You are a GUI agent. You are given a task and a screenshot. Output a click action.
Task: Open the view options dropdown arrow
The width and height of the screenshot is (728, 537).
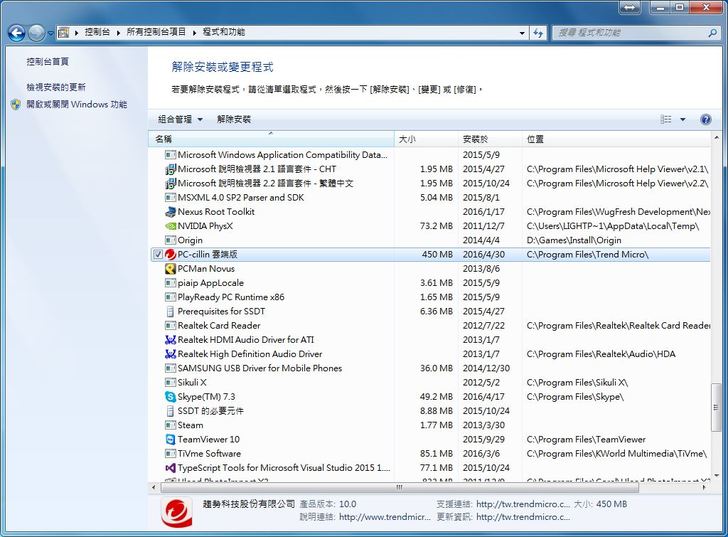pyautogui.click(x=682, y=119)
